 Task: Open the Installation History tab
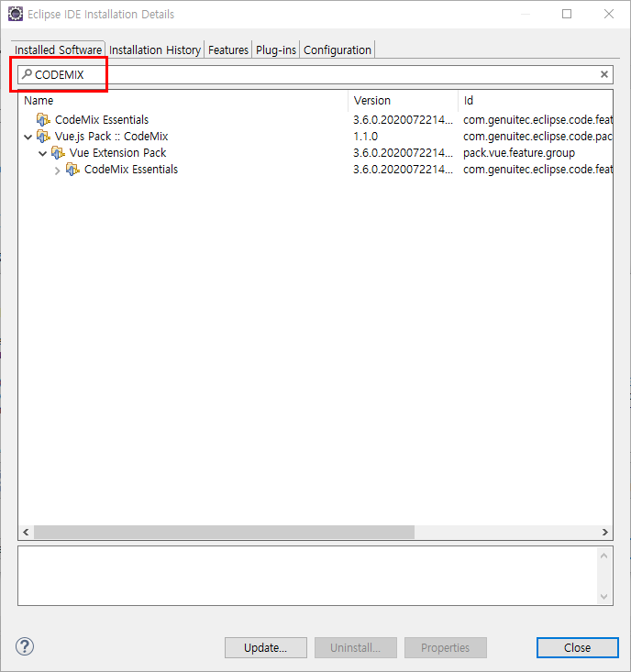(155, 50)
